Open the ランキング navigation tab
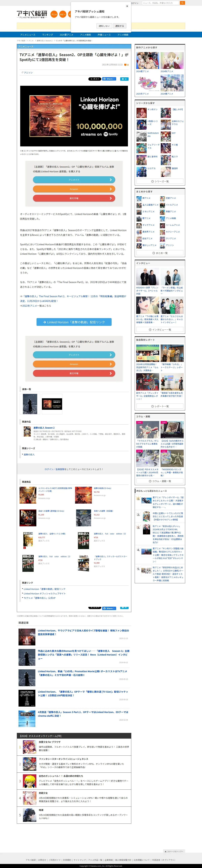Screen dimensions: 202x868 (47, 35)
